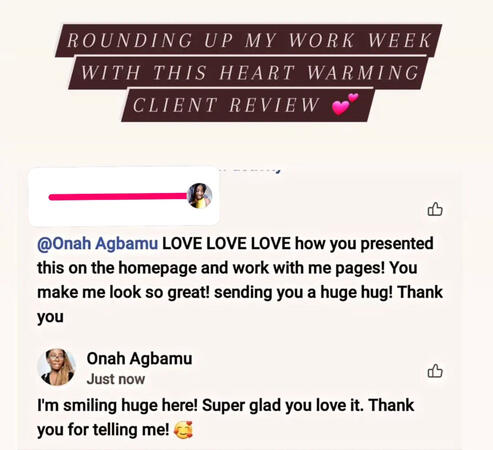Click the 'With this heart warming' banner line
This screenshot has height=450, width=493.
248,72
